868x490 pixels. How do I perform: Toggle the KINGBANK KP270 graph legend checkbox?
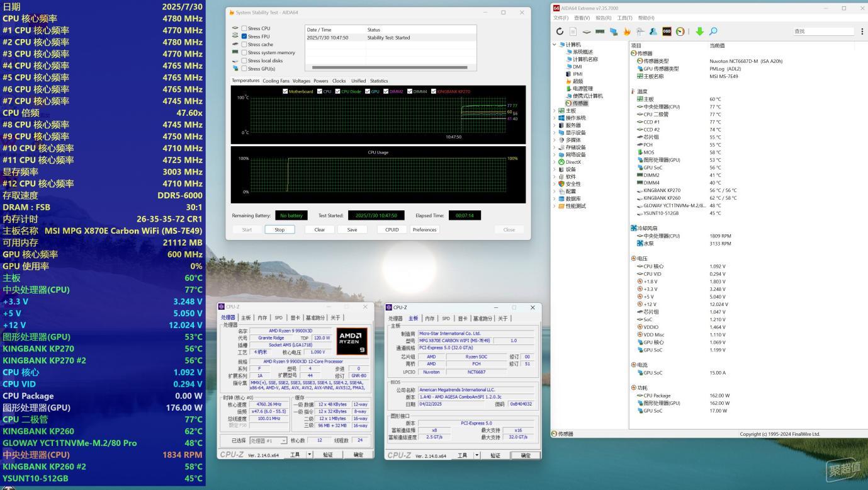pos(434,91)
